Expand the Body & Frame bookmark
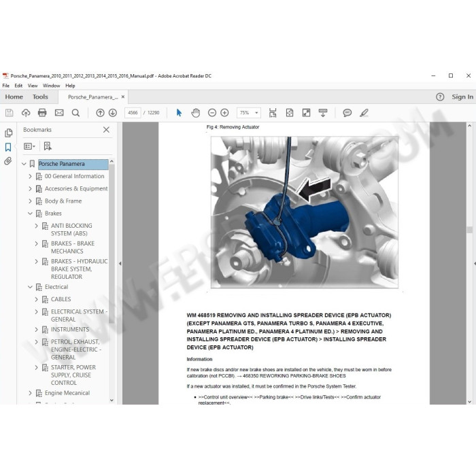 [x=30, y=201]
